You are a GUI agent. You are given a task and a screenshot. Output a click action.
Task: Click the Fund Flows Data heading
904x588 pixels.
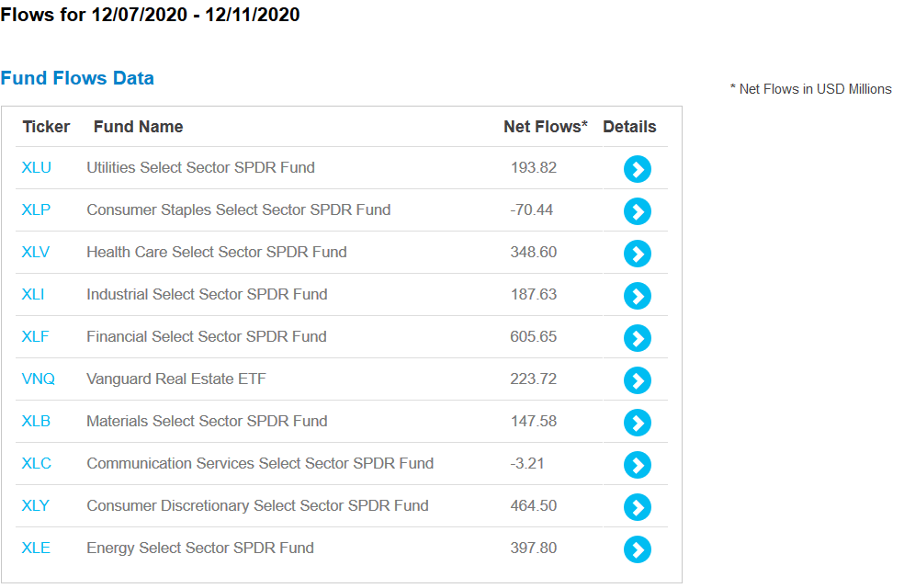pos(77,78)
